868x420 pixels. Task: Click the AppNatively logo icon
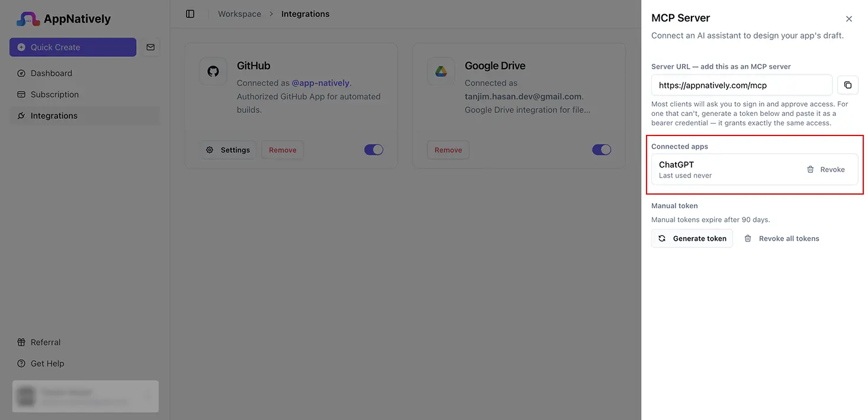pos(28,19)
